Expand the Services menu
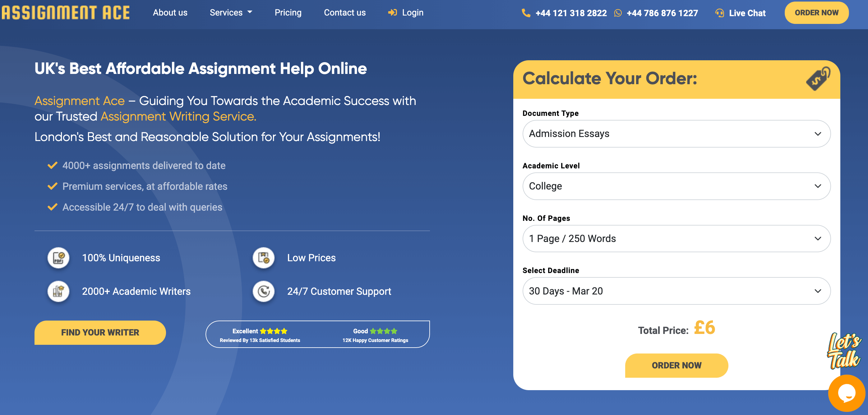The height and width of the screenshot is (415, 868). (231, 13)
